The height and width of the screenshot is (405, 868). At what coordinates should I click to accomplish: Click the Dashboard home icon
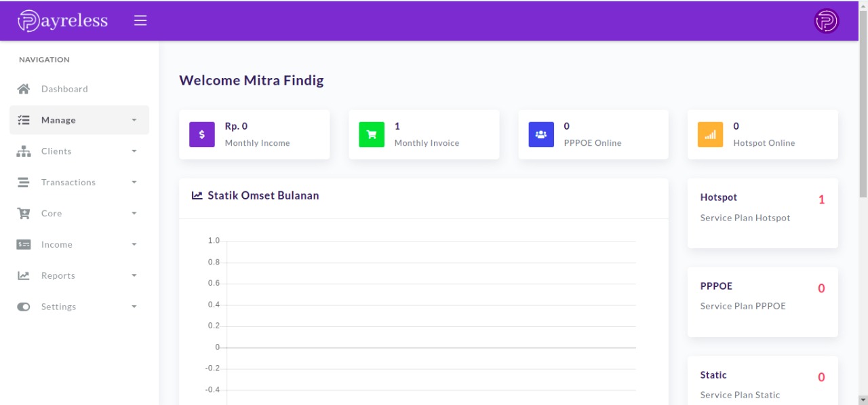(24, 89)
